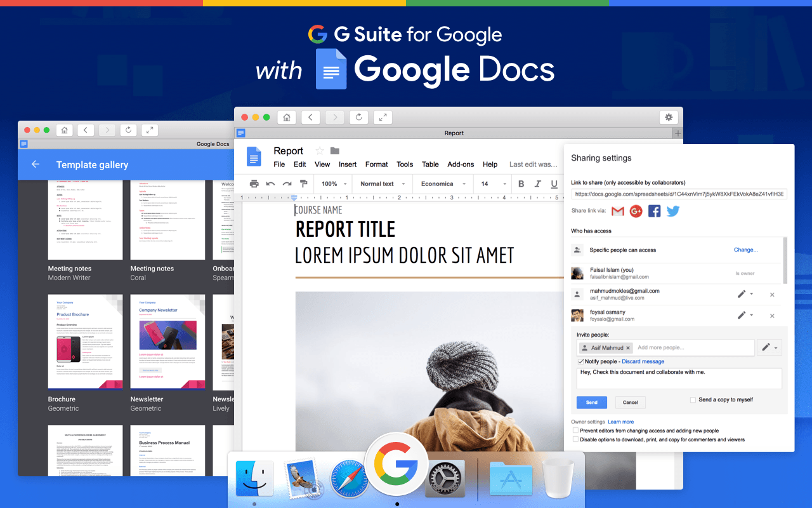Click the Add more people field
Screen dimensions: 812x508
pyautogui.click(x=695, y=347)
